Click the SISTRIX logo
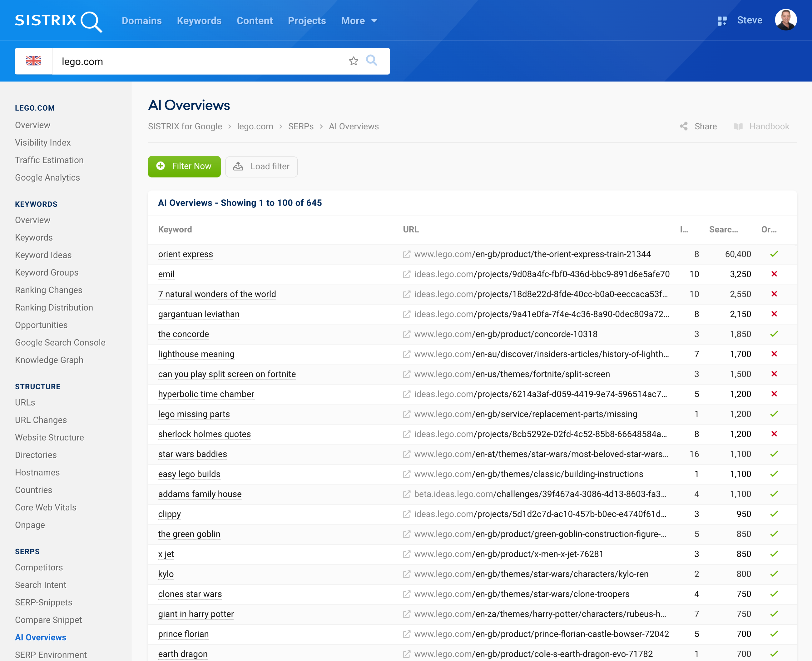The height and width of the screenshot is (661, 812). pos(59,21)
